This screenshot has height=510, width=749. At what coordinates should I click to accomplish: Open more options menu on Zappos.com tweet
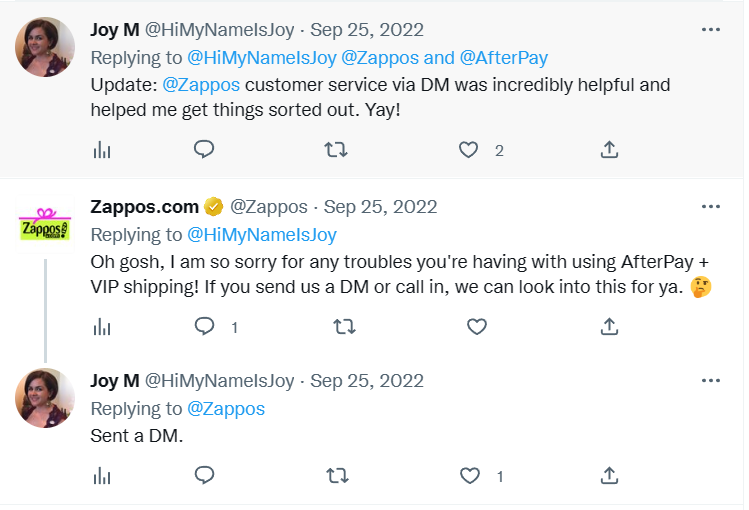pyautogui.click(x=711, y=207)
